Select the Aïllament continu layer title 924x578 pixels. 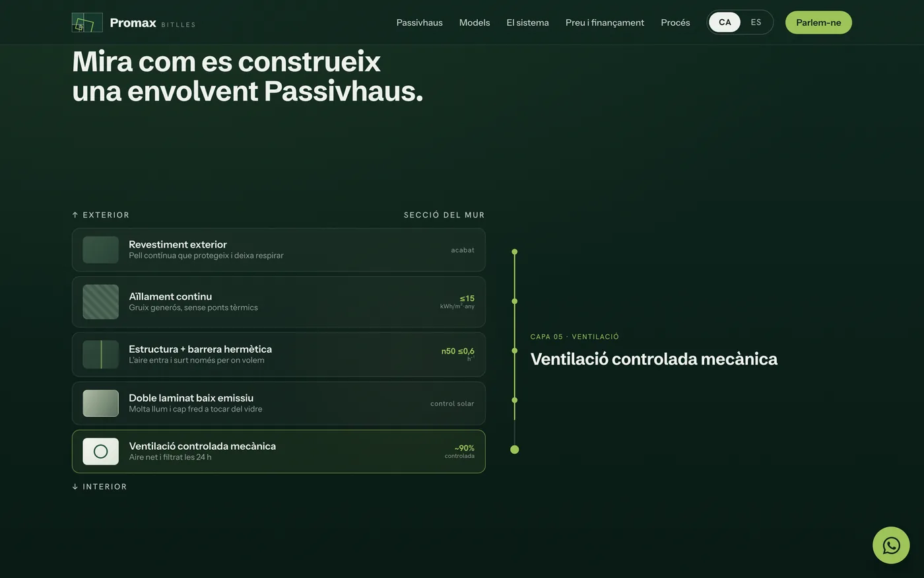[x=170, y=297]
